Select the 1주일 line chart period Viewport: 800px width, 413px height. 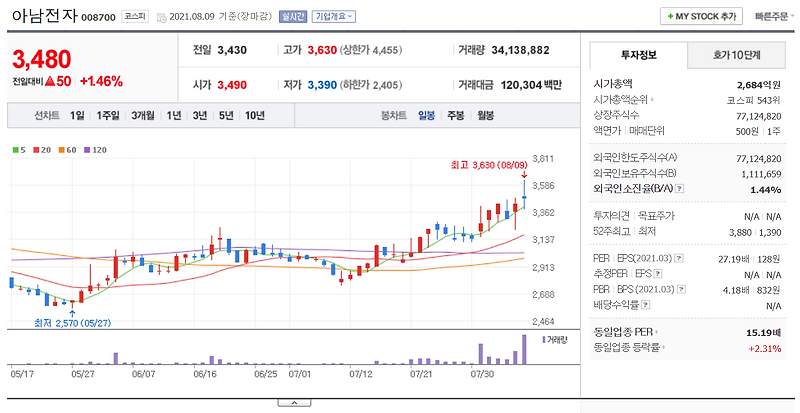pos(108,116)
